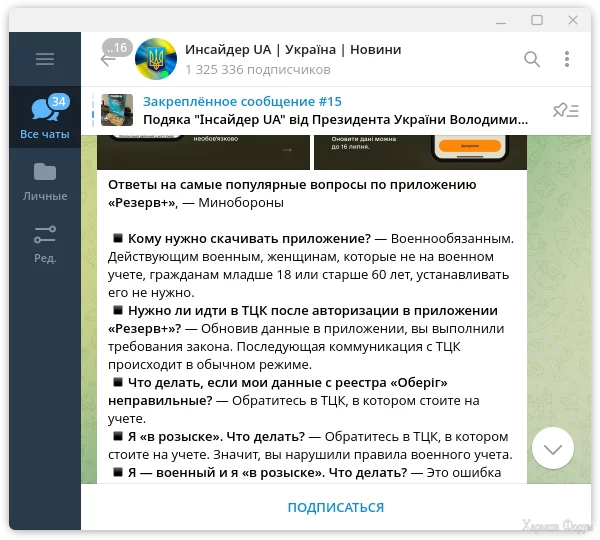Open the Инсайдер UA channel avatar
This screenshot has height=540, width=600.
156,59
